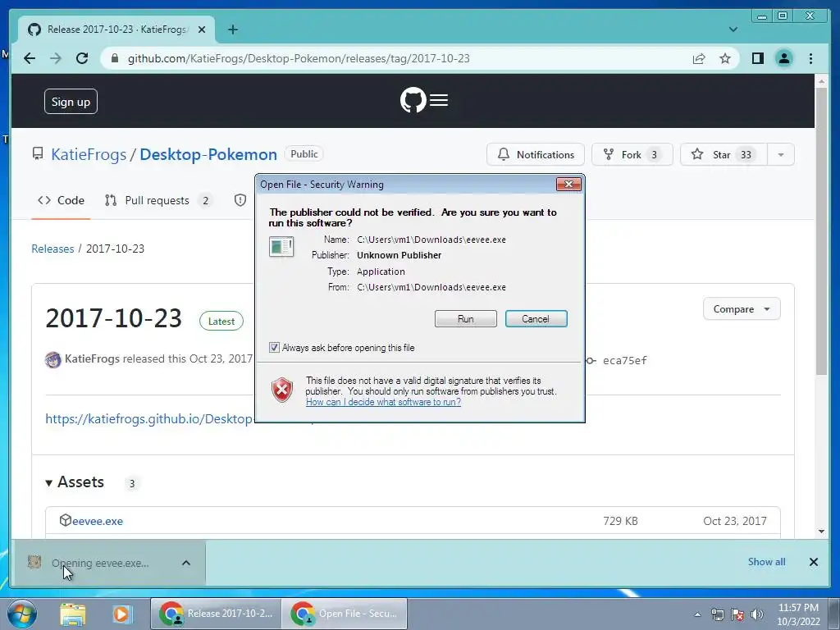Screen dimensions: 840x630
Task: Star the Desktop-Pokemon repository
Action: tap(724, 154)
